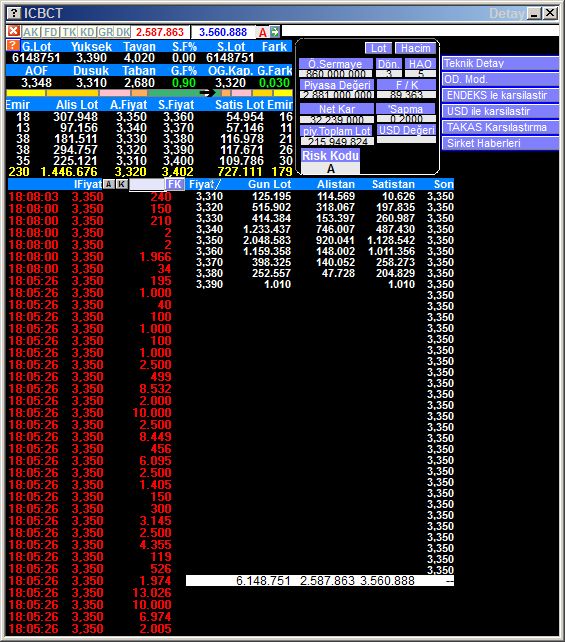Toggle the small A button beside IFiyat
Image resolution: width=565 pixels, height=642 pixels.
(x=108, y=184)
